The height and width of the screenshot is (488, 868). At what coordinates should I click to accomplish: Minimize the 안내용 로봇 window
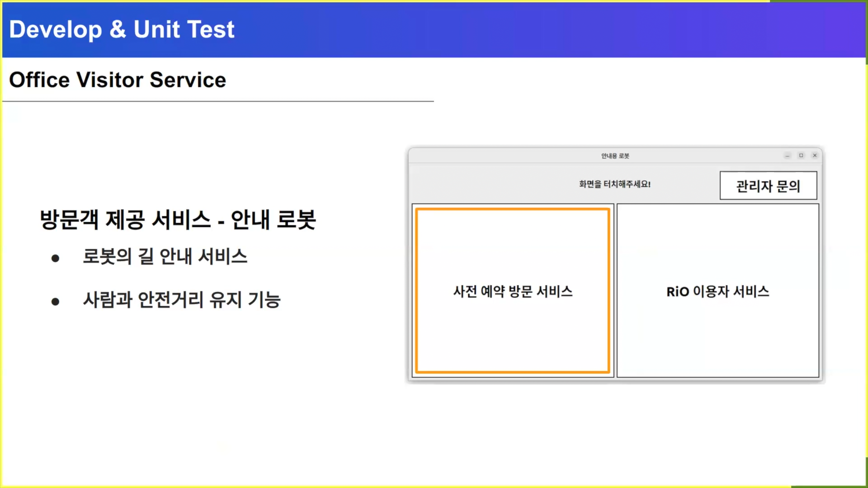[788, 155]
